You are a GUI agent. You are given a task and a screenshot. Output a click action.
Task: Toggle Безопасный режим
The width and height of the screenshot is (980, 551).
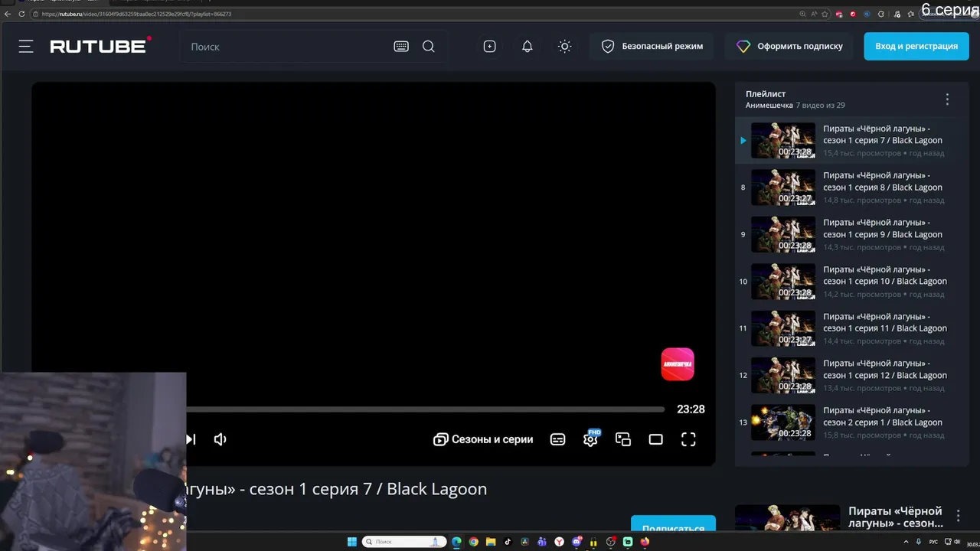(652, 47)
